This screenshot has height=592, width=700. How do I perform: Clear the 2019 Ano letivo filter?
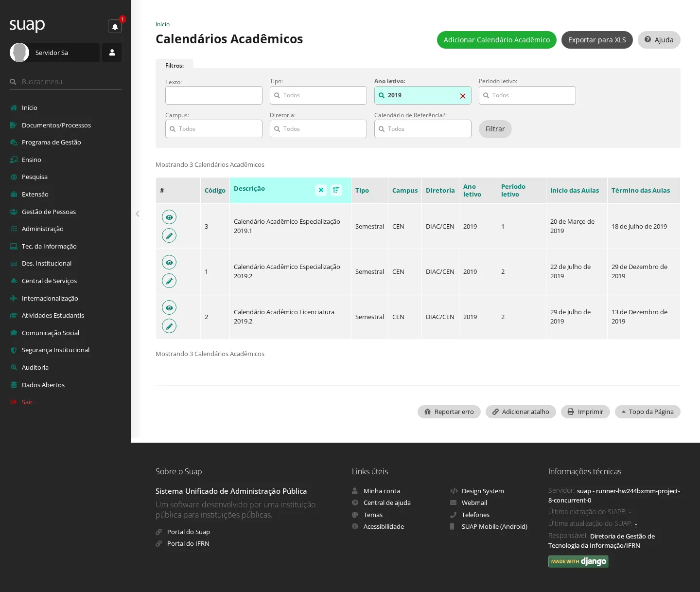(x=463, y=96)
